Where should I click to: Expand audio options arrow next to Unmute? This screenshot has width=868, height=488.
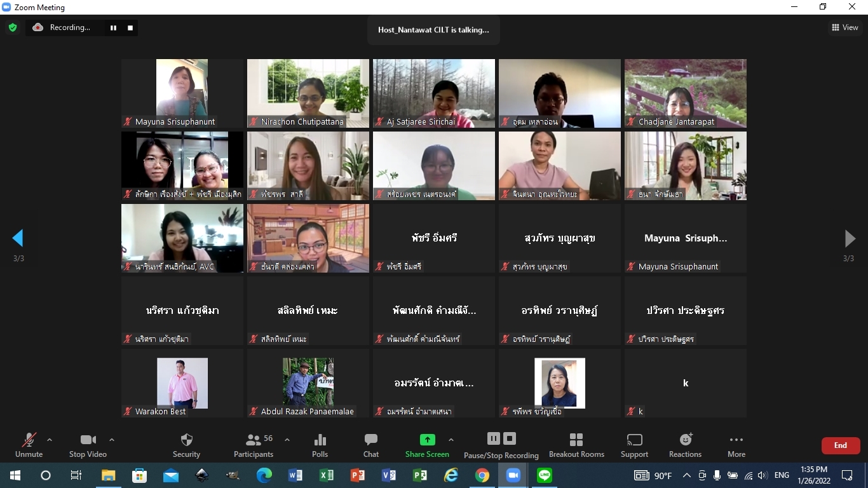50,440
